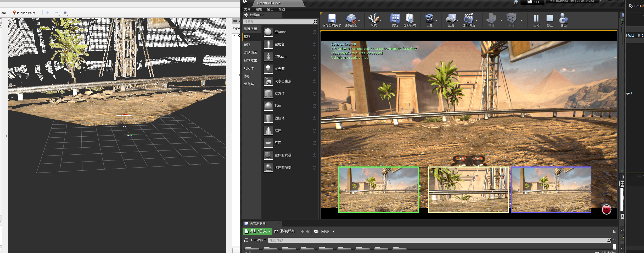Click the save current level icon (保存当前关卡)
The width and height of the screenshot is (644, 253).
click(332, 19)
